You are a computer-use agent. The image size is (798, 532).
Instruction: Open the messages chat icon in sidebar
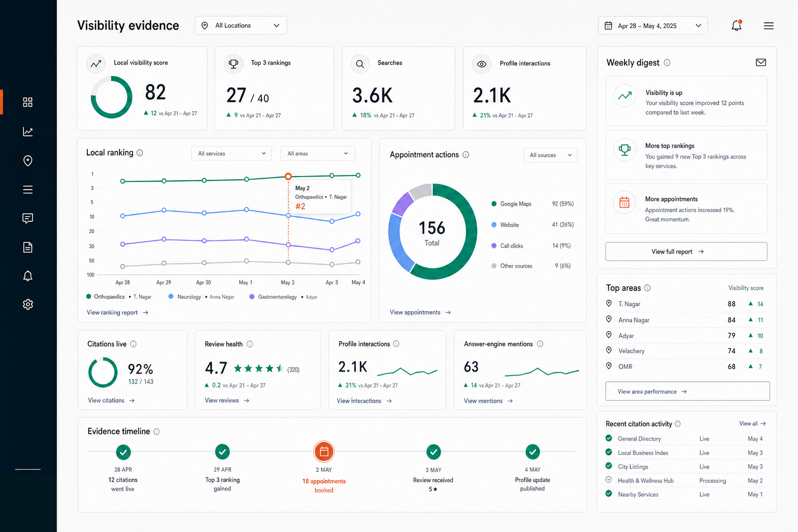tap(28, 218)
